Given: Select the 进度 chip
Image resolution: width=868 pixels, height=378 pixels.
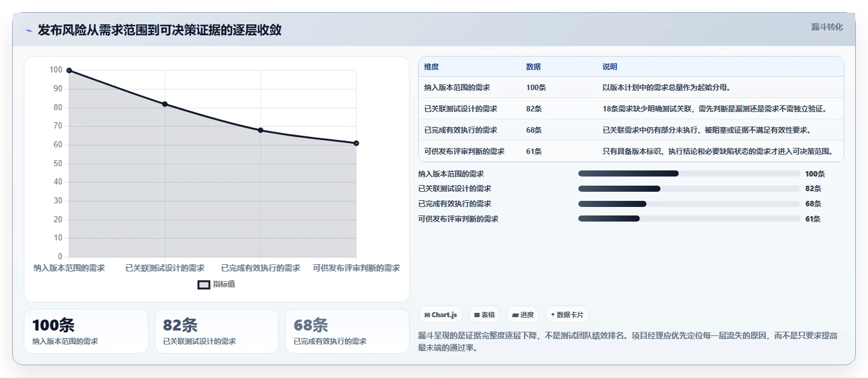Looking at the screenshot, I should tap(523, 315).
